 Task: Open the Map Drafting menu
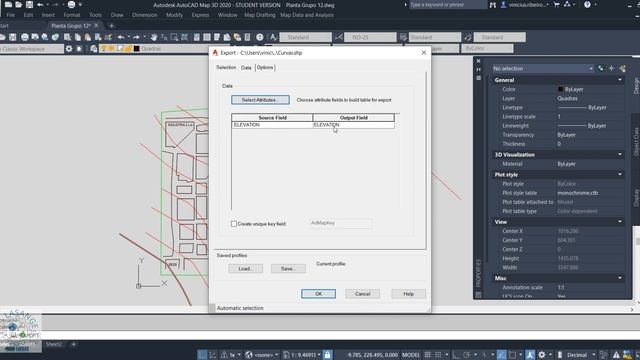(260, 15)
